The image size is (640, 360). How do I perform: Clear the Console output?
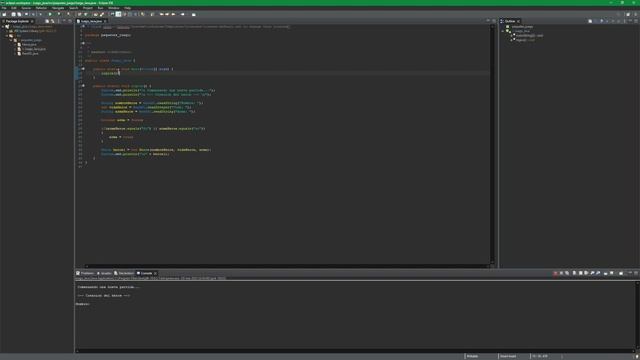(574, 273)
